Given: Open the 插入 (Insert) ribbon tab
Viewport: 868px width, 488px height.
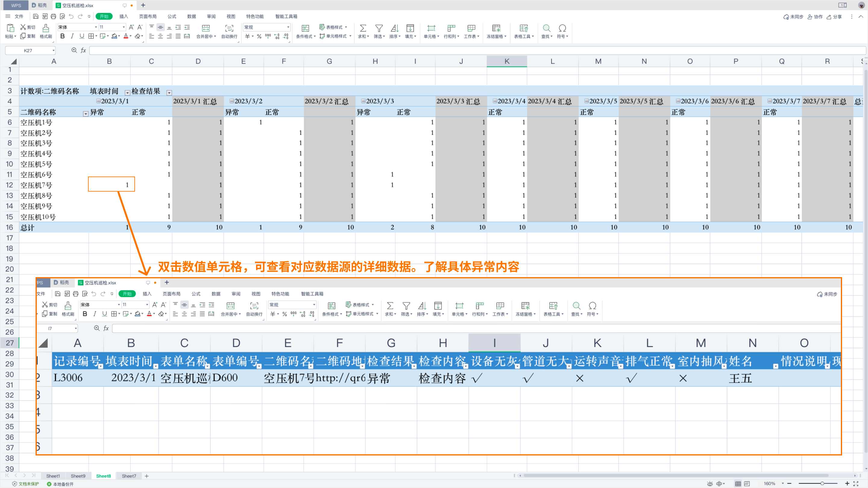Looking at the screenshot, I should [124, 16].
